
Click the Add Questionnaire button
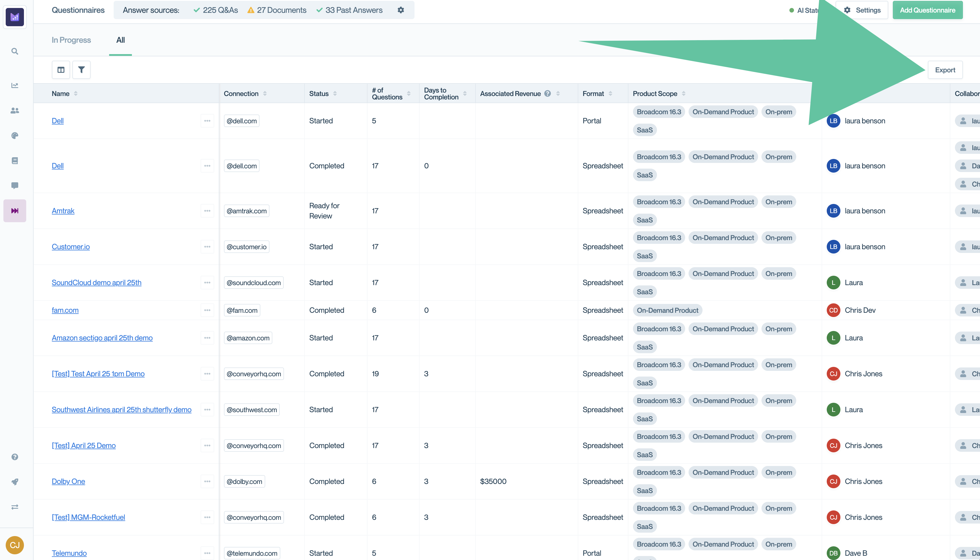927,10
